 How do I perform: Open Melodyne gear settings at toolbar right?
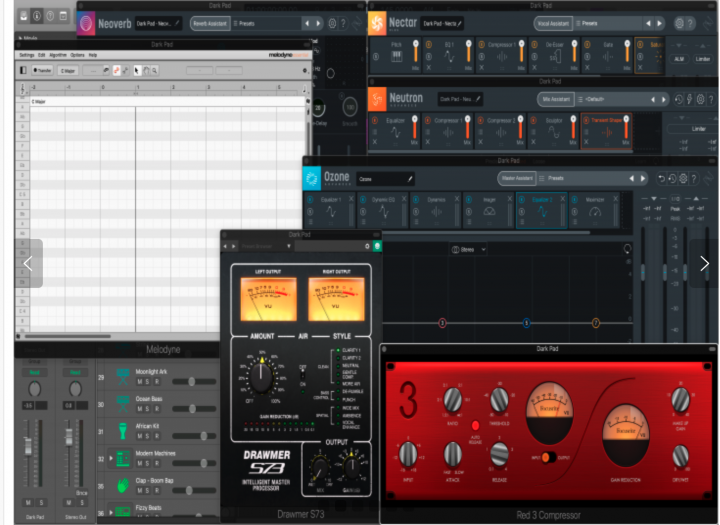(x=304, y=70)
